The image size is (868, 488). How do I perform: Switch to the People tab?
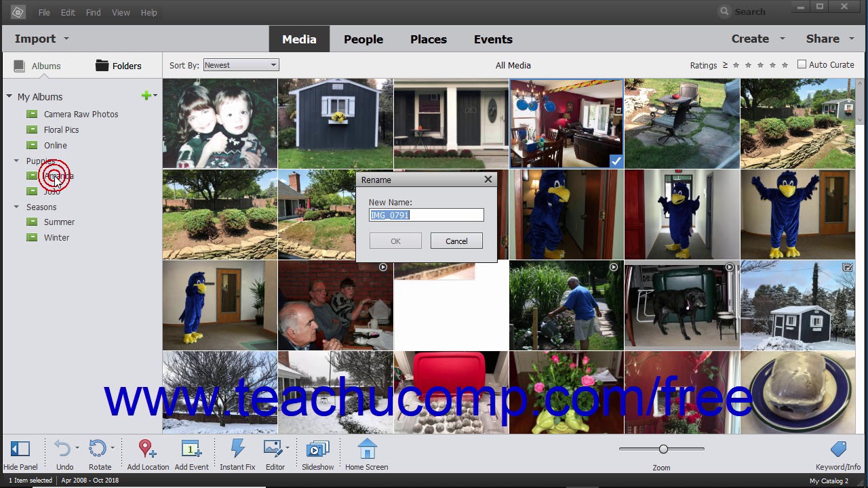click(363, 39)
